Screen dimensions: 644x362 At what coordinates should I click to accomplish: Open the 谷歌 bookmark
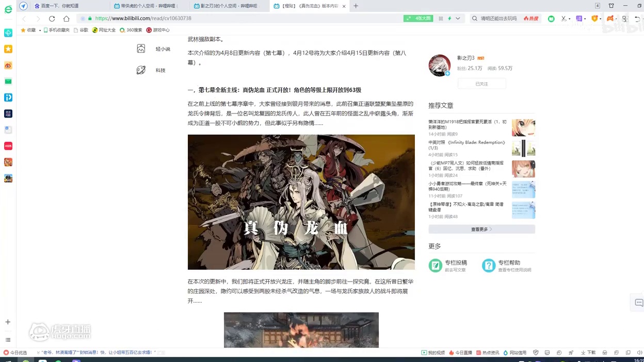pos(81,30)
